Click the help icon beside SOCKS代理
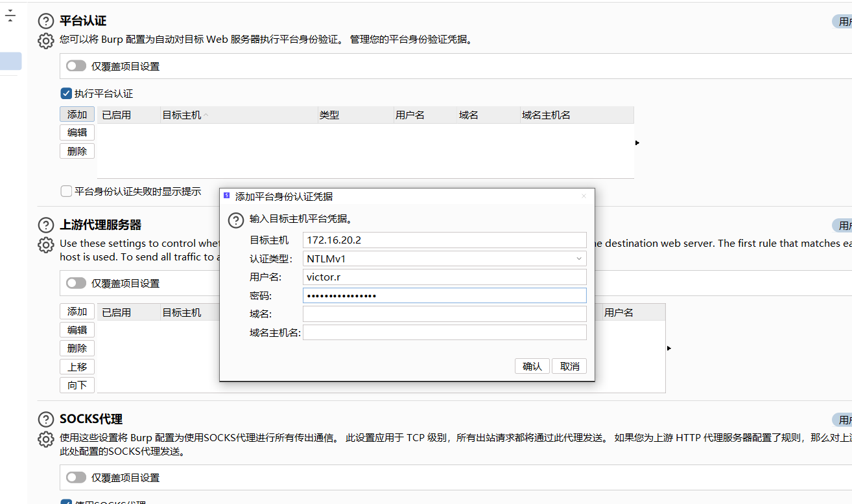The image size is (852, 504). pyautogui.click(x=45, y=419)
